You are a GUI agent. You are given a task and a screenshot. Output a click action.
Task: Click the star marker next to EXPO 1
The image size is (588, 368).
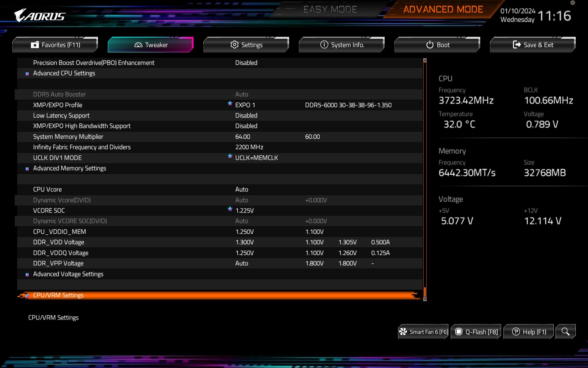(x=230, y=103)
